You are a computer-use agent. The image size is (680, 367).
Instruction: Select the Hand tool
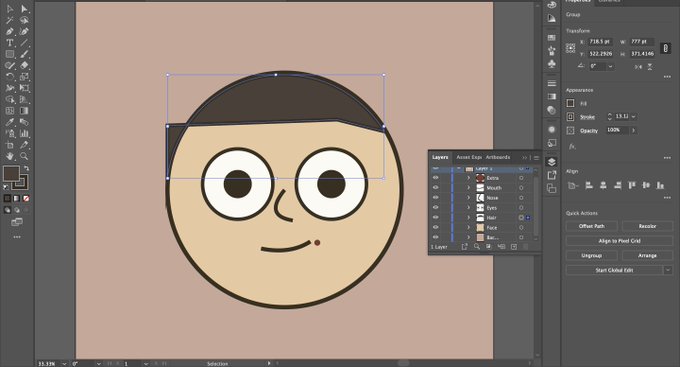pyautogui.click(x=10, y=156)
